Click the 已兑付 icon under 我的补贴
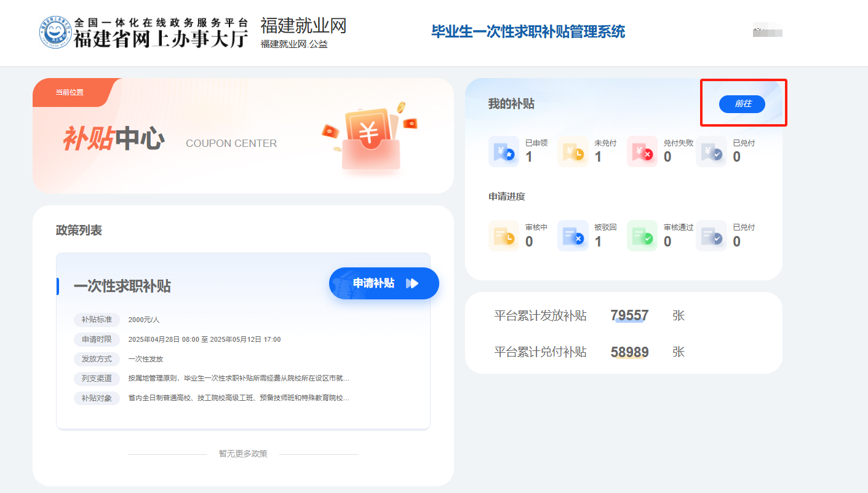868x493 pixels. pyautogui.click(x=711, y=151)
